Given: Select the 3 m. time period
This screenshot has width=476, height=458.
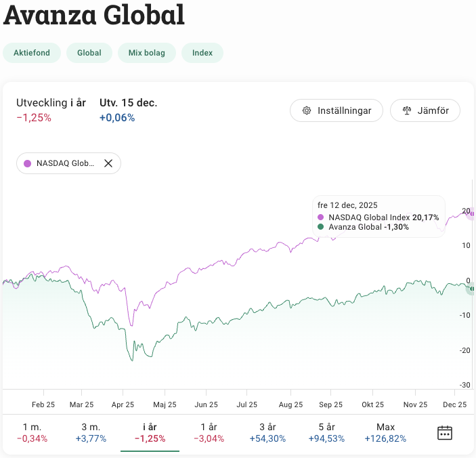Looking at the screenshot, I should [90, 432].
